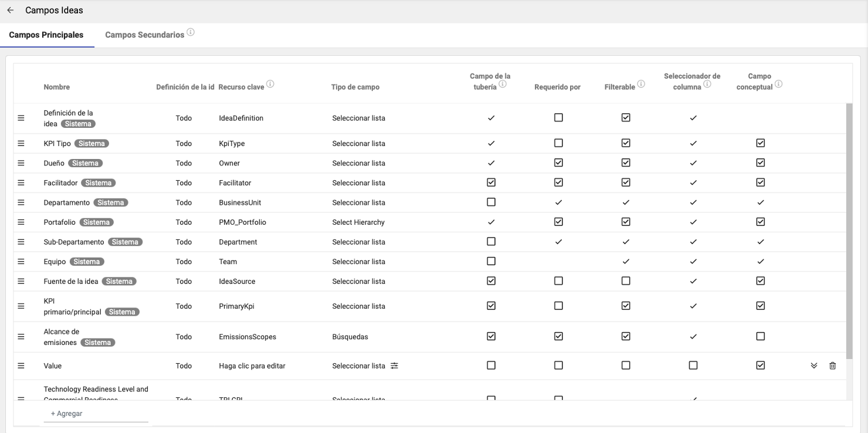Check Filterable for Fuente de la idea

626,281
